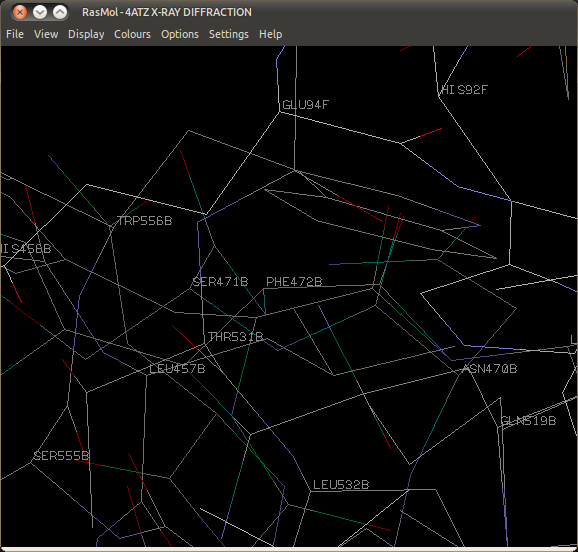The width and height of the screenshot is (578, 552).
Task: Open the Display menu
Action: [x=86, y=34]
